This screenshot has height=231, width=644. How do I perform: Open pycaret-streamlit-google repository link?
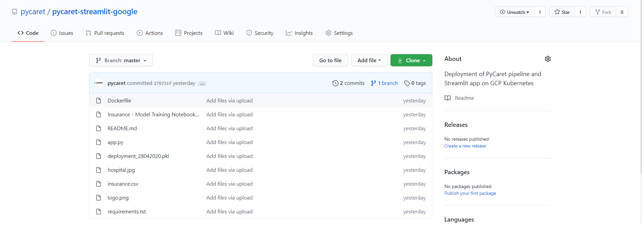(95, 11)
